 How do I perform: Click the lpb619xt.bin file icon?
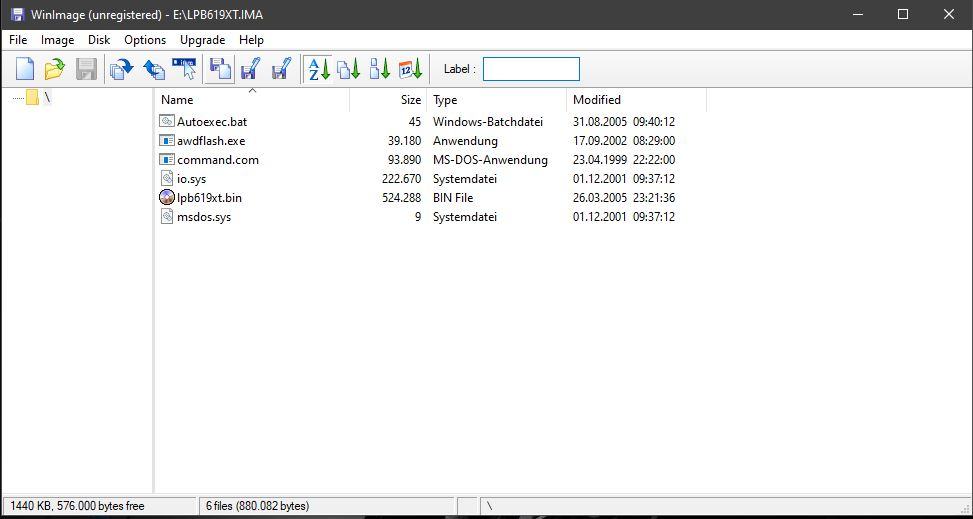tap(167, 198)
